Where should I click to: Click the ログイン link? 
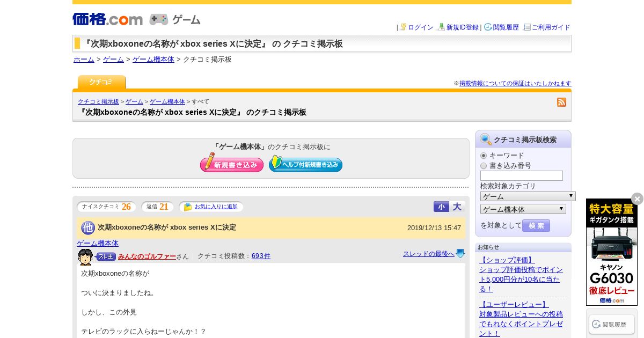(421, 27)
